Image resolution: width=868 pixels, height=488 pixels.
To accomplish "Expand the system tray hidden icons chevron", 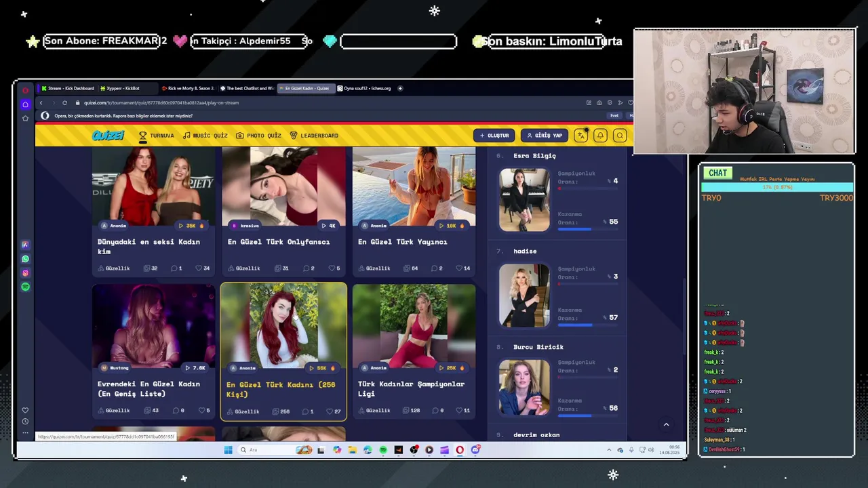I will coord(609,450).
